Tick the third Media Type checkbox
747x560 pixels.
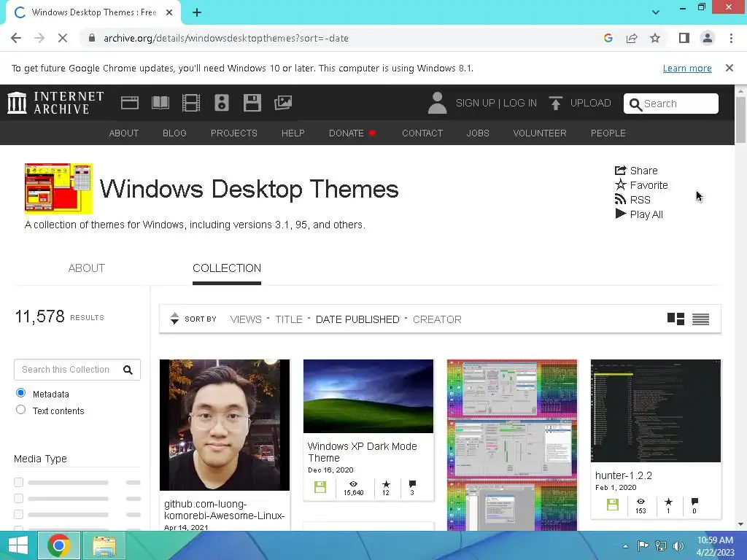pyautogui.click(x=18, y=514)
